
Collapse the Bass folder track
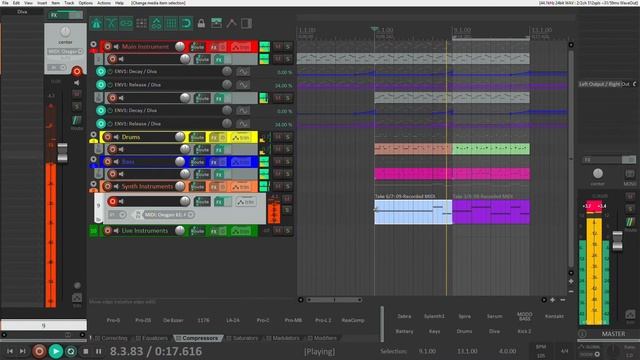pos(93,160)
